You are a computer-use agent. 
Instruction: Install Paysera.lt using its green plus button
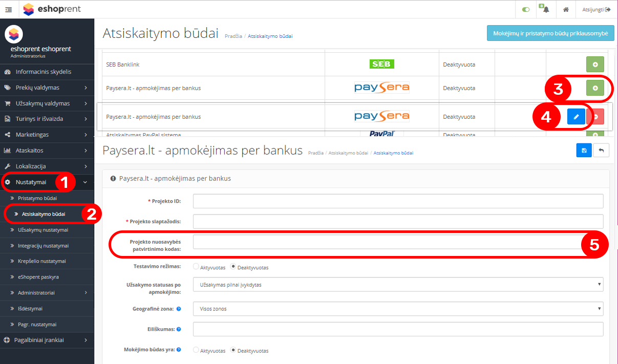595,88
